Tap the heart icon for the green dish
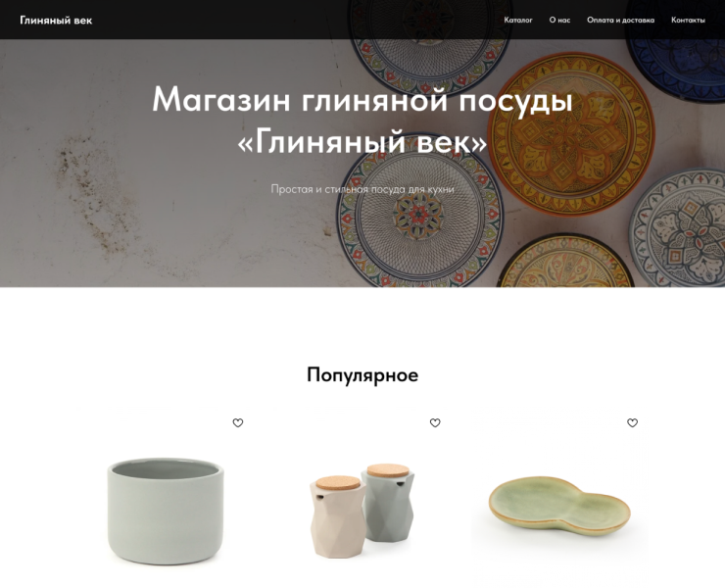 (632, 422)
